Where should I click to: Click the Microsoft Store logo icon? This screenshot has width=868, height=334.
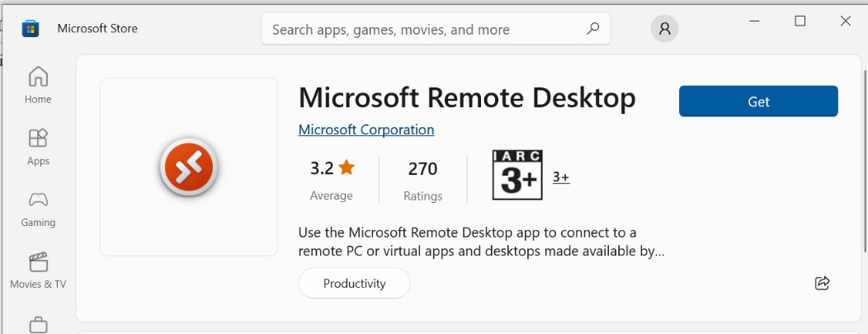(x=31, y=28)
